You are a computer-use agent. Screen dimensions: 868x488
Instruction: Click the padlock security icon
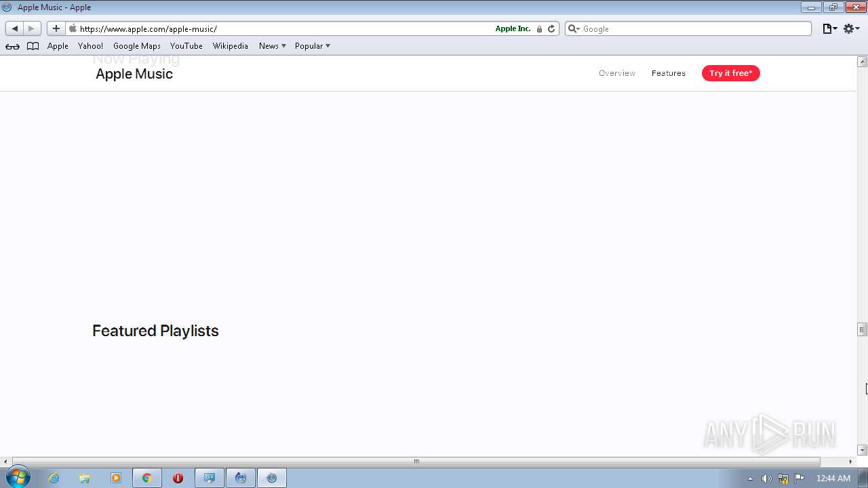point(539,29)
